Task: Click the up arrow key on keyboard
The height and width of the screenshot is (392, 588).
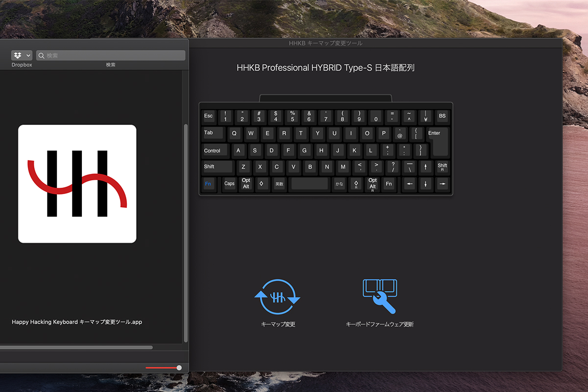Action: 426,167
